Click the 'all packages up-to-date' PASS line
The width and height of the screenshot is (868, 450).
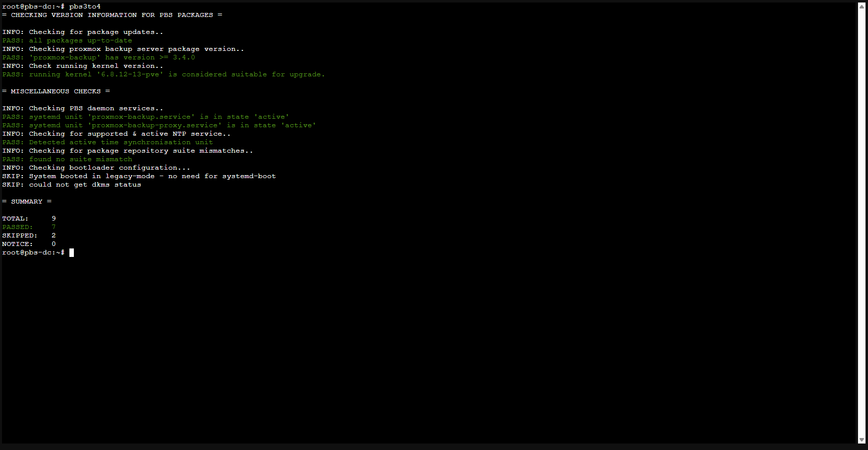pos(80,40)
